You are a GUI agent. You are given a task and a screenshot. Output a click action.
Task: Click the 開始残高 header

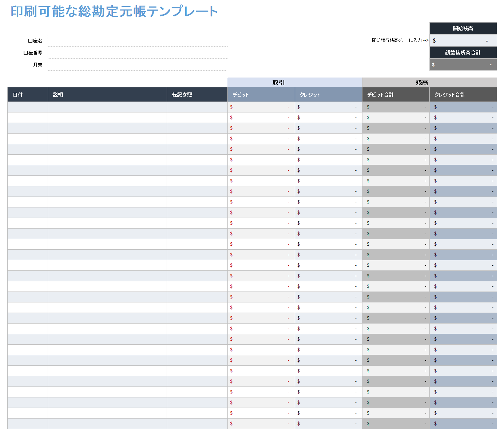click(x=463, y=28)
